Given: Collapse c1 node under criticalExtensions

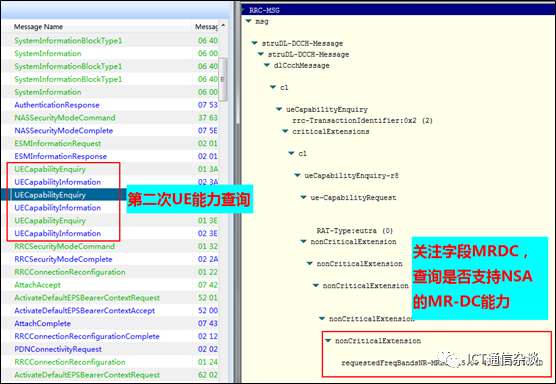Looking at the screenshot, I should [291, 153].
